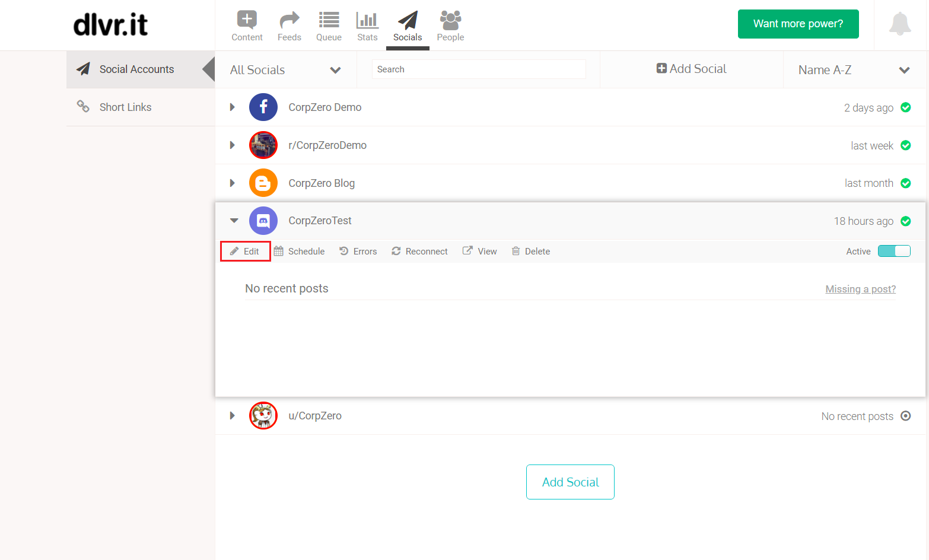Collapse the CorpZeroTest row
Screen dimensions: 929x560
tap(234, 221)
